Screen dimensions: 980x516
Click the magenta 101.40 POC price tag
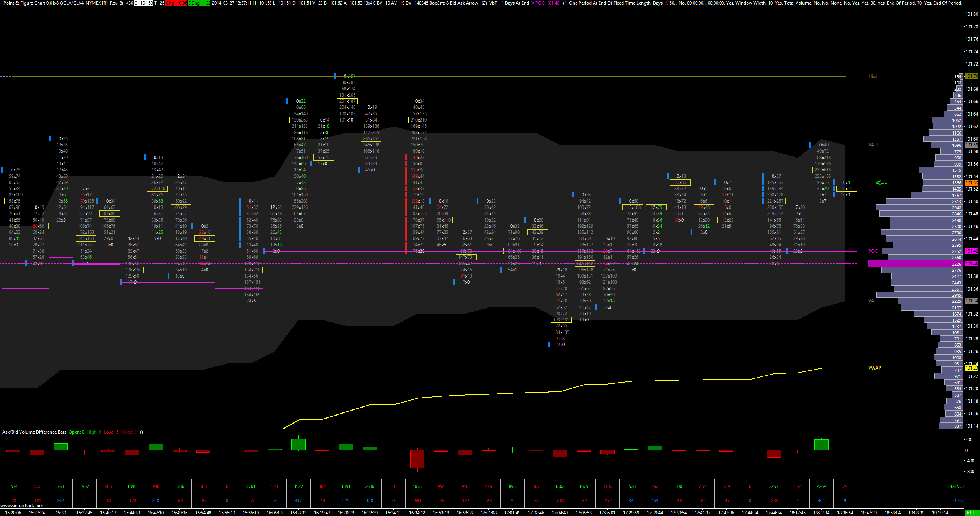[972, 264]
